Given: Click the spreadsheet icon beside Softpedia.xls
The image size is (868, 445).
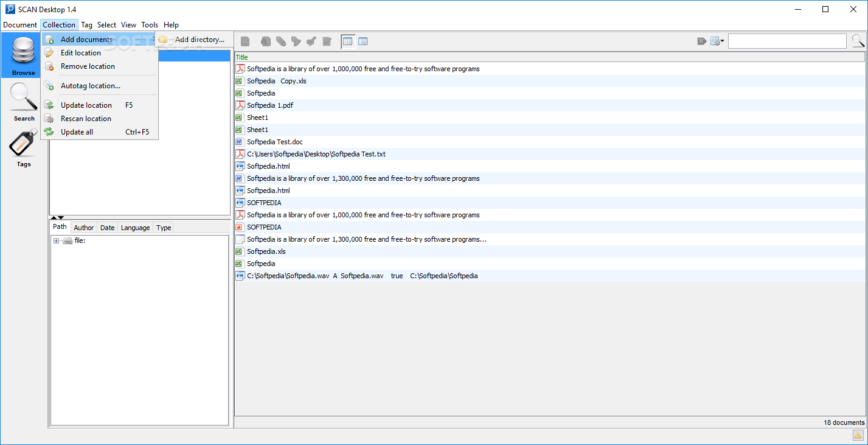Looking at the screenshot, I should pos(240,251).
